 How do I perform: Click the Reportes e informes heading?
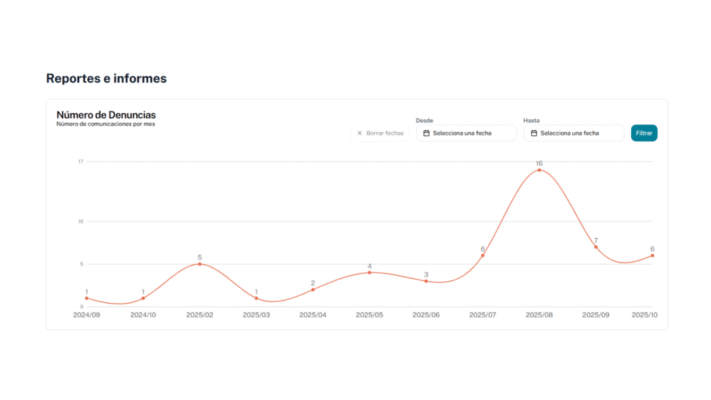click(107, 78)
